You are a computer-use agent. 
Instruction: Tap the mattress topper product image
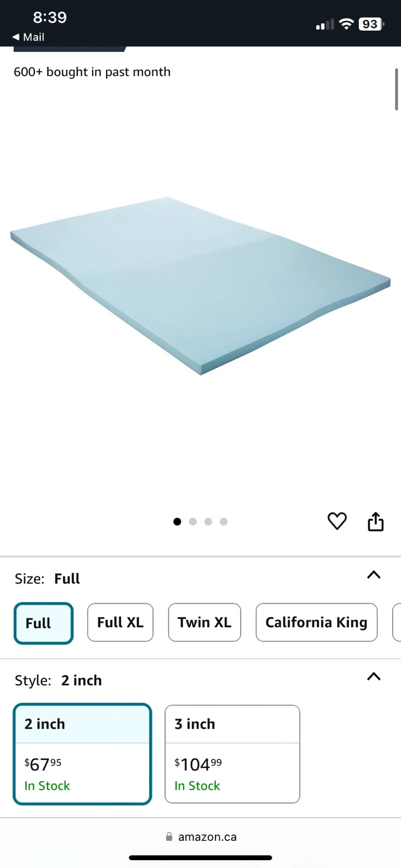[x=200, y=286]
